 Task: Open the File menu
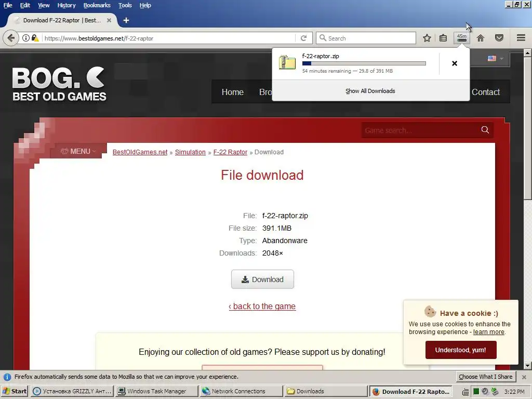click(x=8, y=5)
